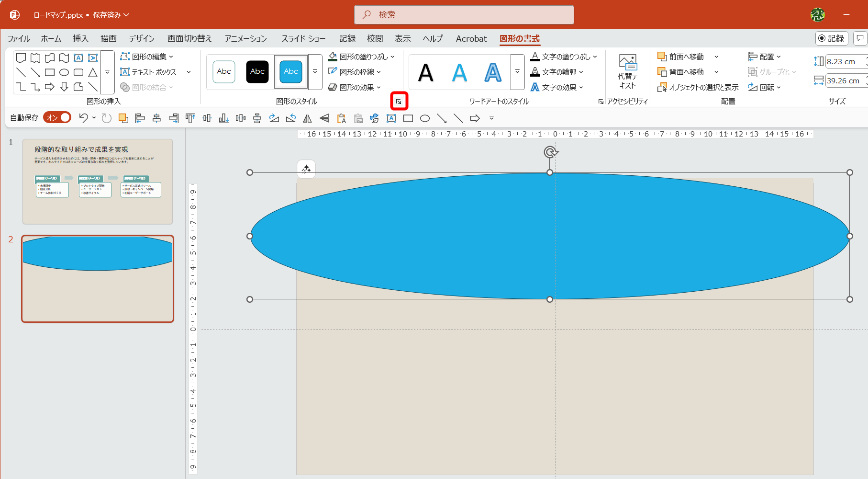Apply the black filled Abc shape style
The height and width of the screenshot is (479, 868).
[x=257, y=72]
